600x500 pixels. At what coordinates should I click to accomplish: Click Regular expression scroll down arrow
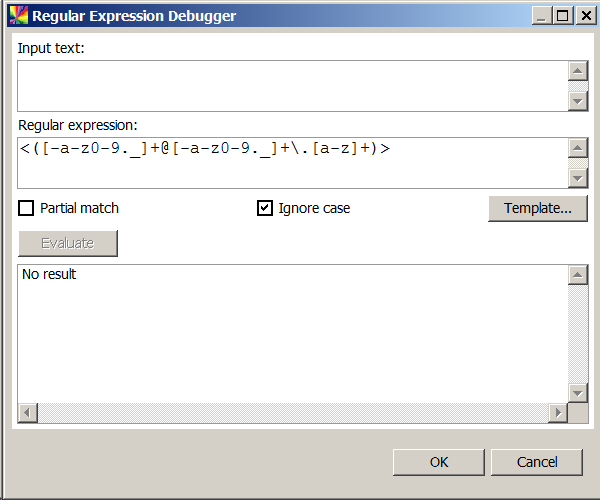pyautogui.click(x=577, y=177)
